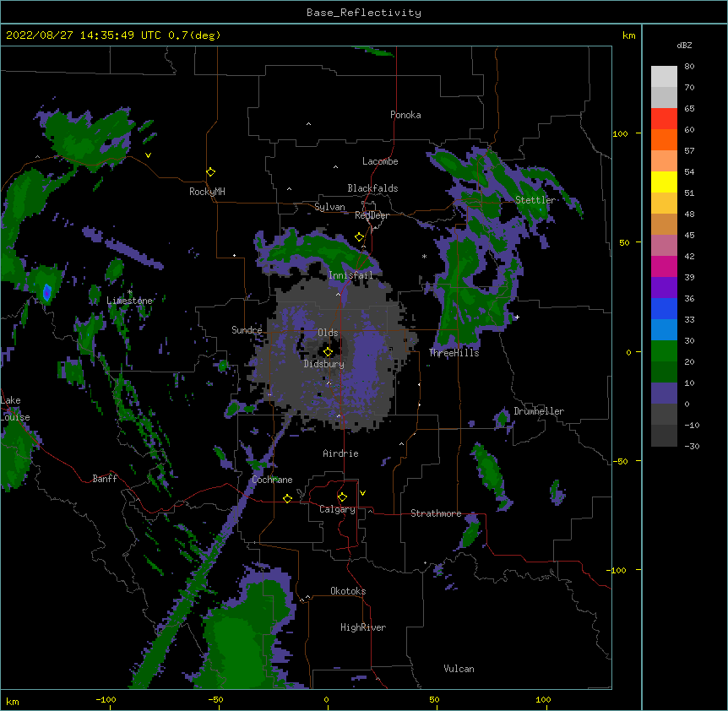Viewport: 728px width, 711px height.
Task: Click the green 20-30 dBZ legend swatch
Action: 664,351
